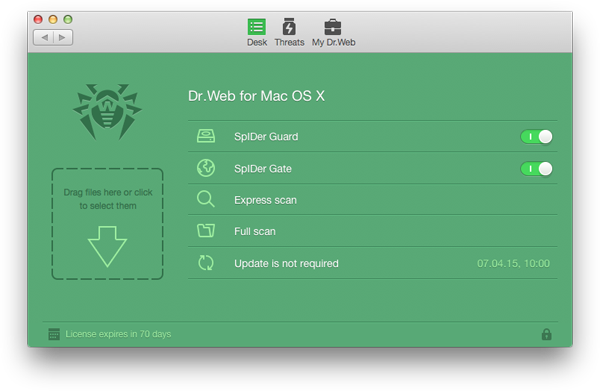The image size is (600, 391).
Task: Click the Express scan magnifier icon
Action: [205, 199]
